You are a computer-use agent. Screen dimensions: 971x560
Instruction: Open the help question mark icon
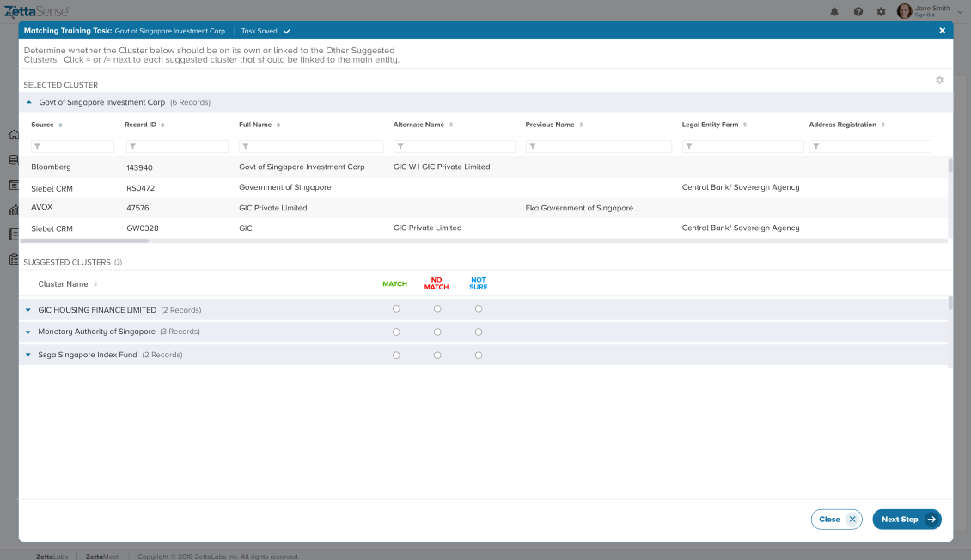[858, 11]
